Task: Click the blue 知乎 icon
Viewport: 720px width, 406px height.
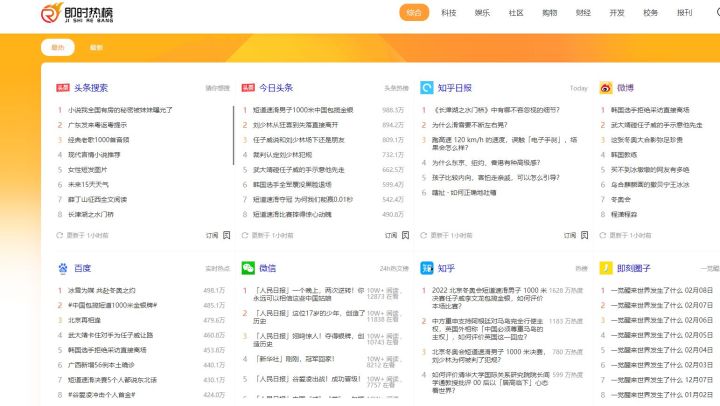Action: click(427, 268)
